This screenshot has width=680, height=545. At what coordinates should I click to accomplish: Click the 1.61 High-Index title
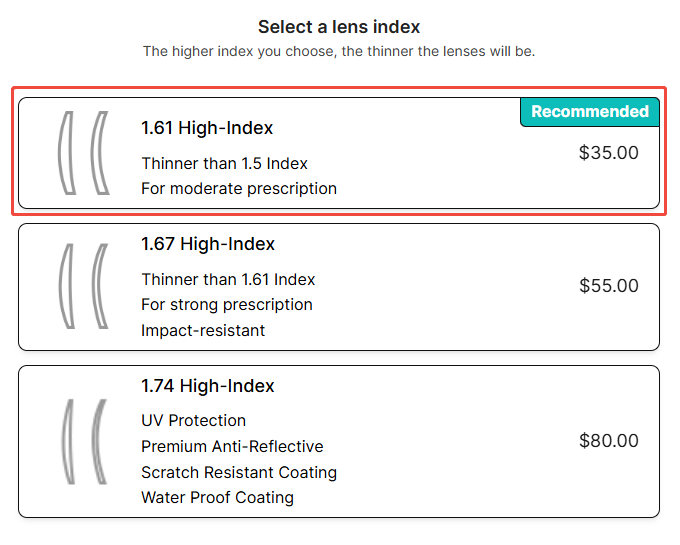click(207, 128)
